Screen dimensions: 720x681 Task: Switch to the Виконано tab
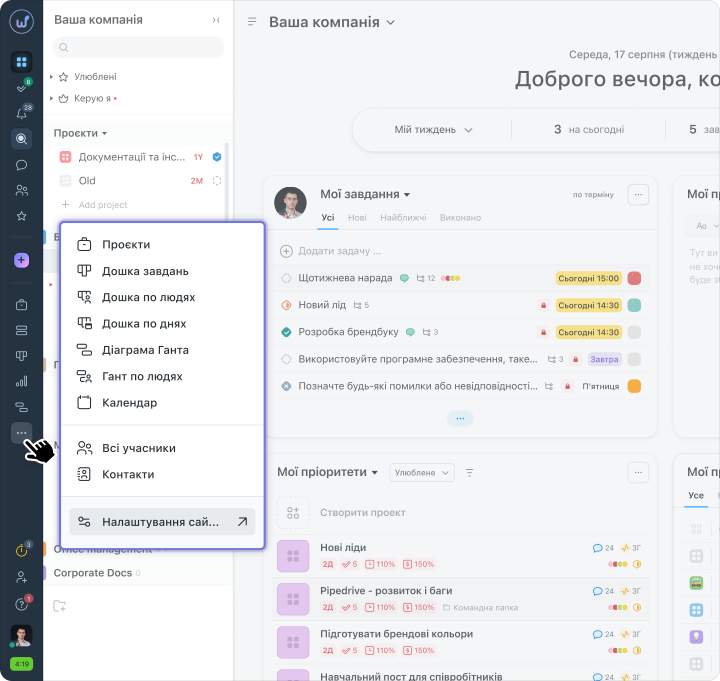[x=460, y=217]
